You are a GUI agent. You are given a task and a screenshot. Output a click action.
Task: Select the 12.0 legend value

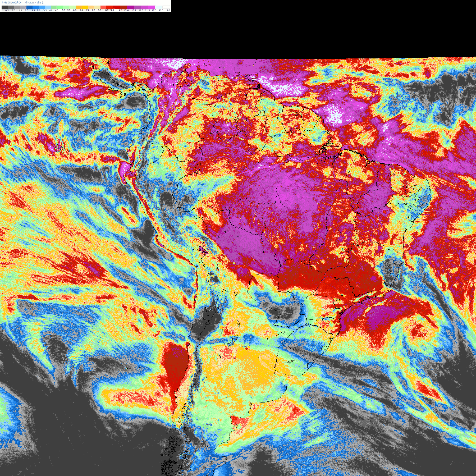coord(154,10)
